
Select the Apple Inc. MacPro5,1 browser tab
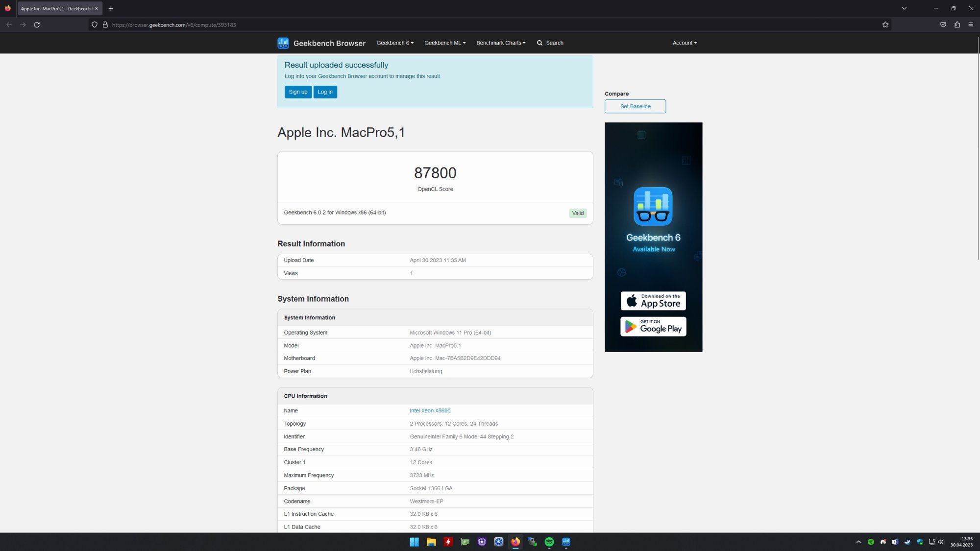(x=56, y=8)
